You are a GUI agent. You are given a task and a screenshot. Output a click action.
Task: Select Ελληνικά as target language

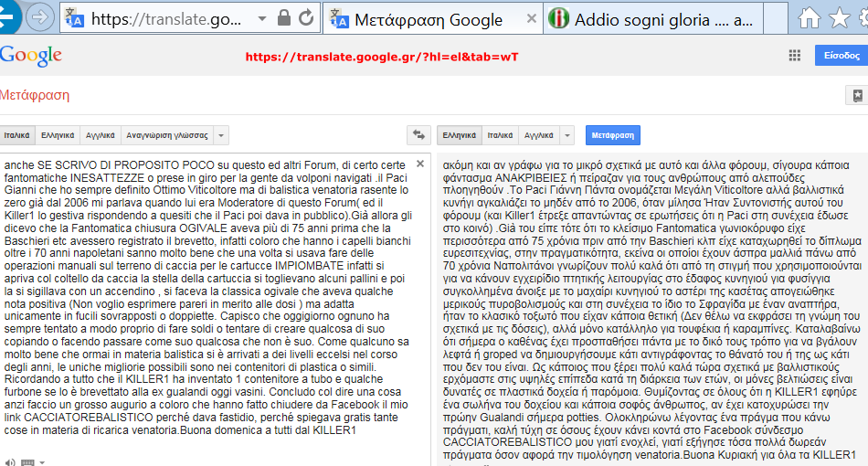click(x=459, y=135)
